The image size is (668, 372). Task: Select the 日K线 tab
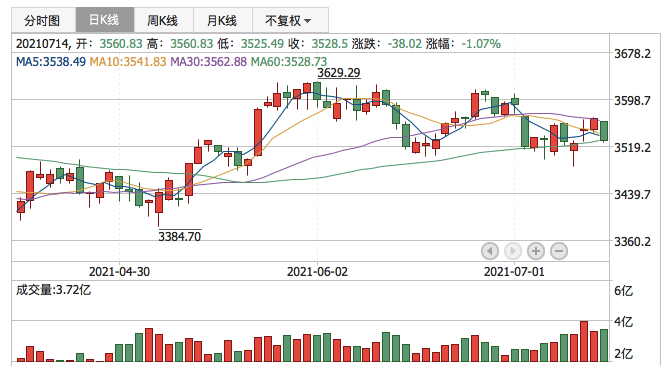point(105,20)
